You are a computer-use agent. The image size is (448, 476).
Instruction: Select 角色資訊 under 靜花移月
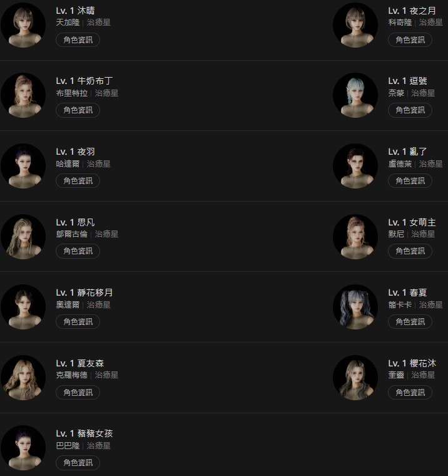coord(78,321)
